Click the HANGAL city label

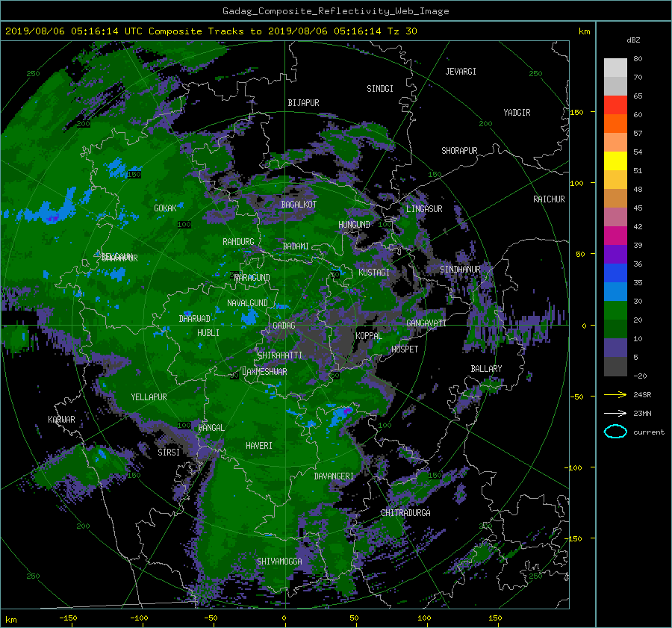tap(211, 428)
